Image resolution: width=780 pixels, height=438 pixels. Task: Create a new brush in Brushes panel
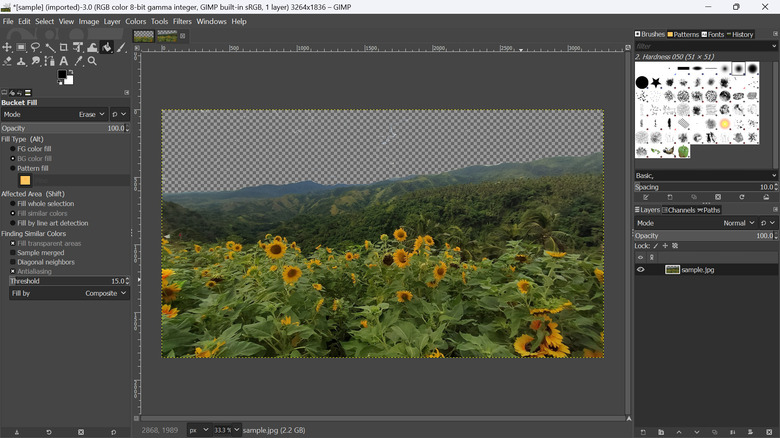(670, 197)
